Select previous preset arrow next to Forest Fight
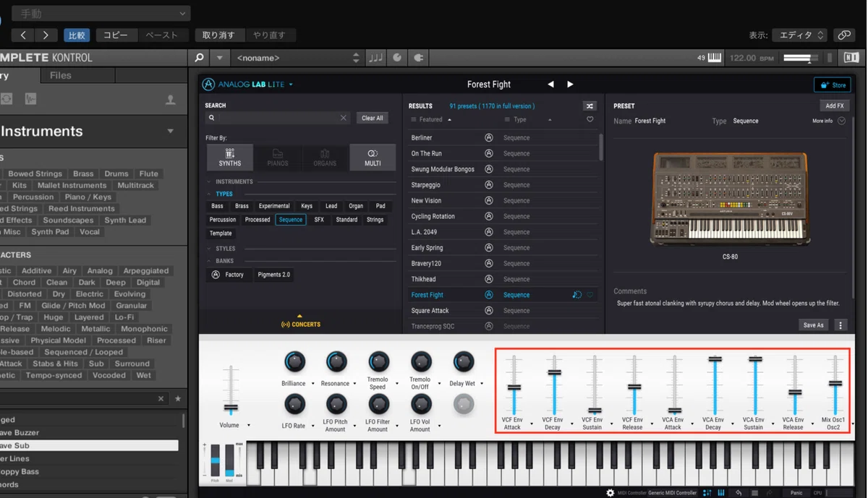 [x=550, y=85]
